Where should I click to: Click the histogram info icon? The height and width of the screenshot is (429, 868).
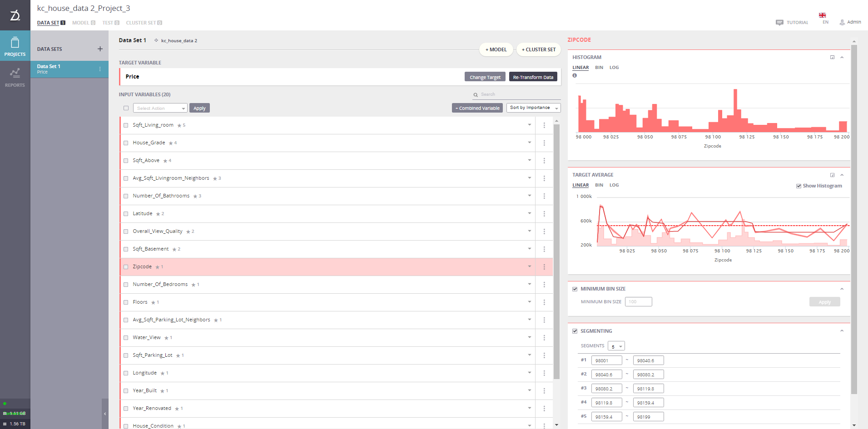point(575,75)
